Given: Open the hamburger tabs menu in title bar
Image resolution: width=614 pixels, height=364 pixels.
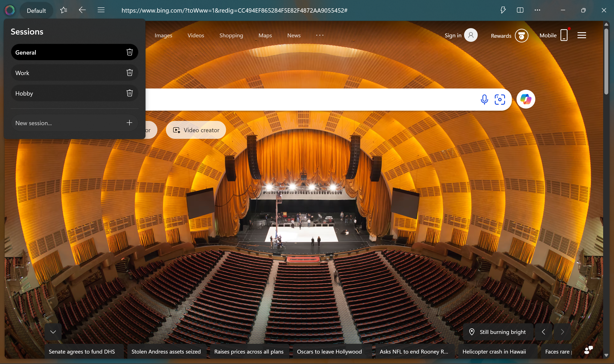Looking at the screenshot, I should [x=101, y=10].
